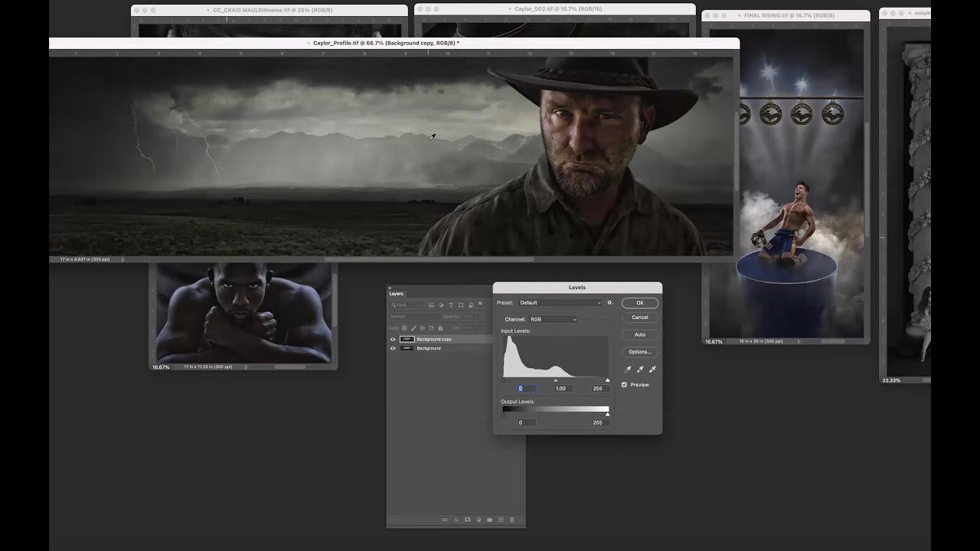
Task: Click the Auto button in Levels
Action: click(640, 334)
